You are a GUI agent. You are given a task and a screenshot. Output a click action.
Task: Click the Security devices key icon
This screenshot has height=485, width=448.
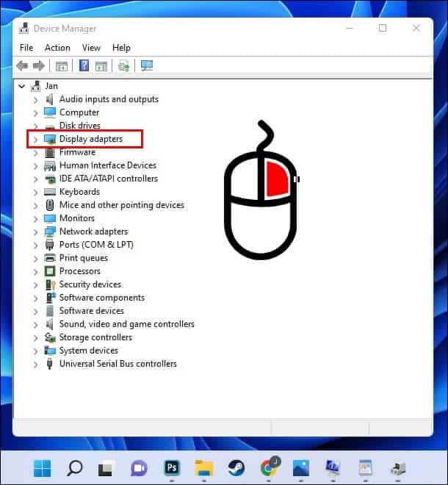point(50,284)
